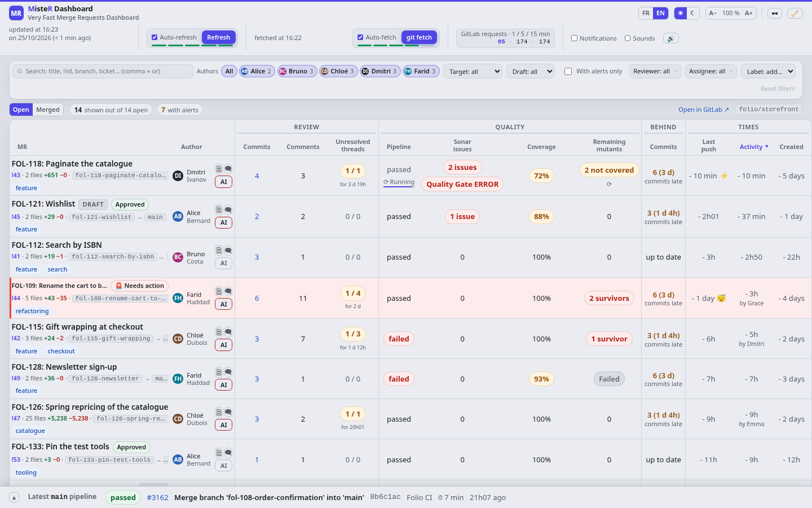Viewport: 812px width, 508px height.
Task: Click the 72% coverage badge
Action: 541,176
